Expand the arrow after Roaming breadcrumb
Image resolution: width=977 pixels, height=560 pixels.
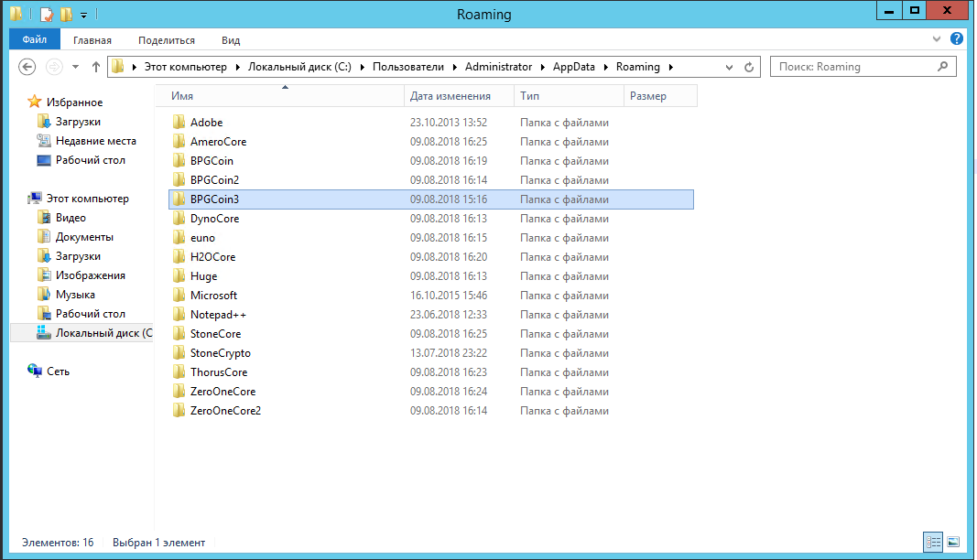[671, 67]
